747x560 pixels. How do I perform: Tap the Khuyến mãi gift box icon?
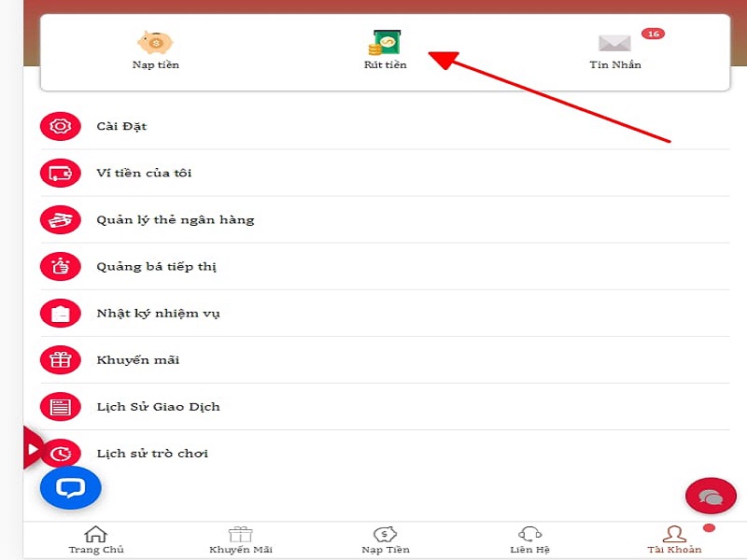tap(61, 360)
